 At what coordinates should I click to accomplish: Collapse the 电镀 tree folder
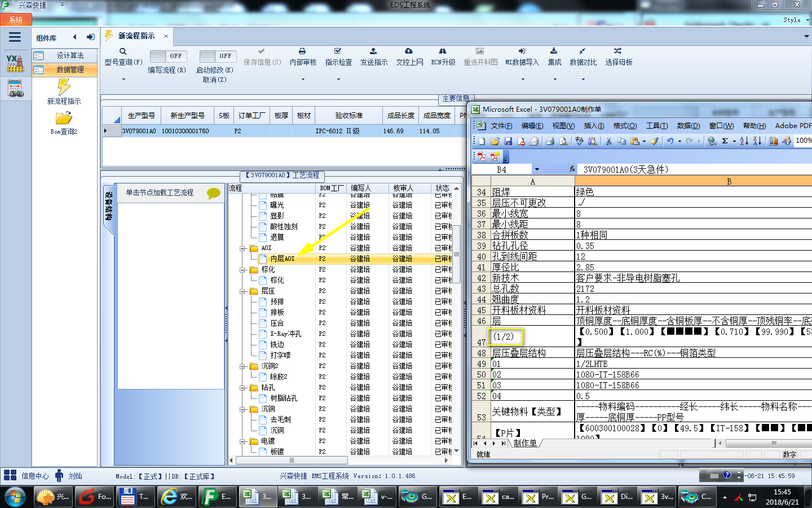(242, 441)
